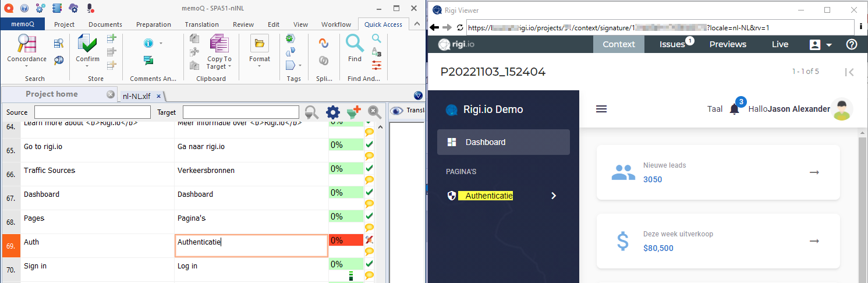Click the red filter sliders icon
Screen dimensions: 868x283
pos(377,65)
